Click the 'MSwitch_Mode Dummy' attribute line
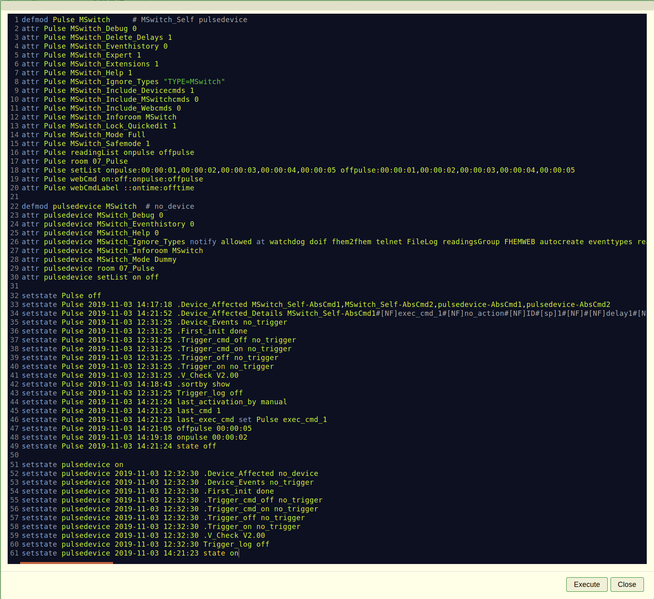Viewport: 654px width, 599px height. point(99,259)
